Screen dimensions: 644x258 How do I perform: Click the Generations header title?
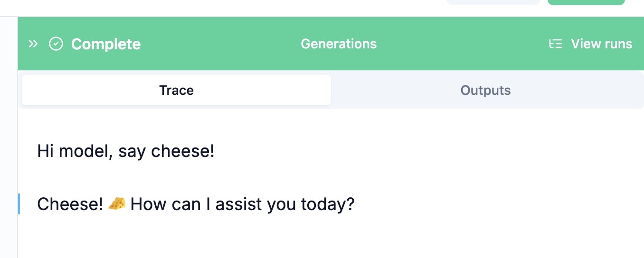coord(339,44)
